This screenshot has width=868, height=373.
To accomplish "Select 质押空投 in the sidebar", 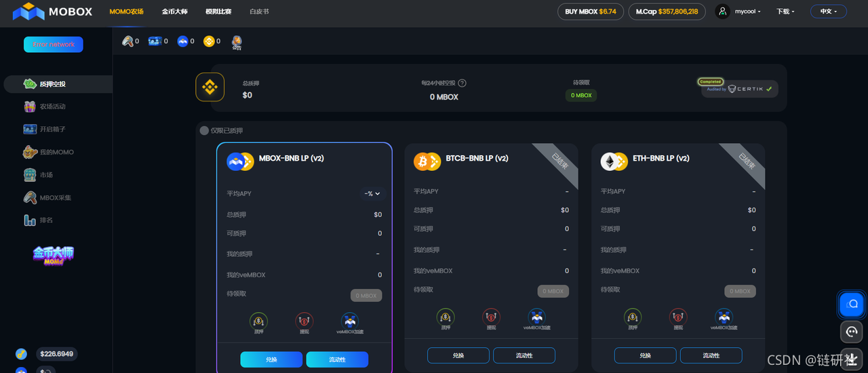I will coord(58,84).
